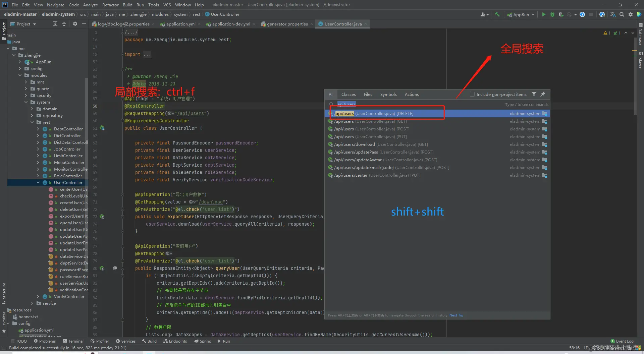
Task: Open the user account dropdown in the toolbar
Action: [484, 14]
